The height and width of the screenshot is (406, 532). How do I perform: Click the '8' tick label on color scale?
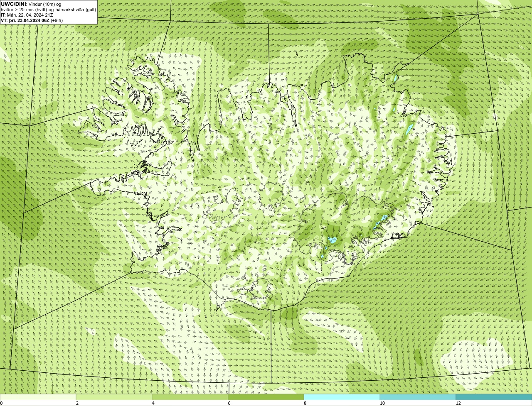pyautogui.click(x=305, y=403)
